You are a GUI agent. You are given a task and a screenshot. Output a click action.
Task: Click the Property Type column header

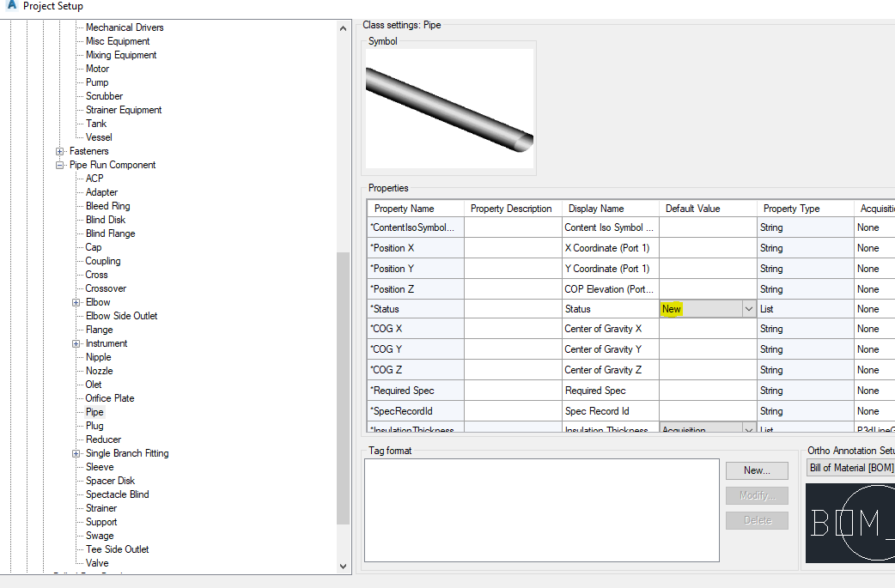pos(806,209)
